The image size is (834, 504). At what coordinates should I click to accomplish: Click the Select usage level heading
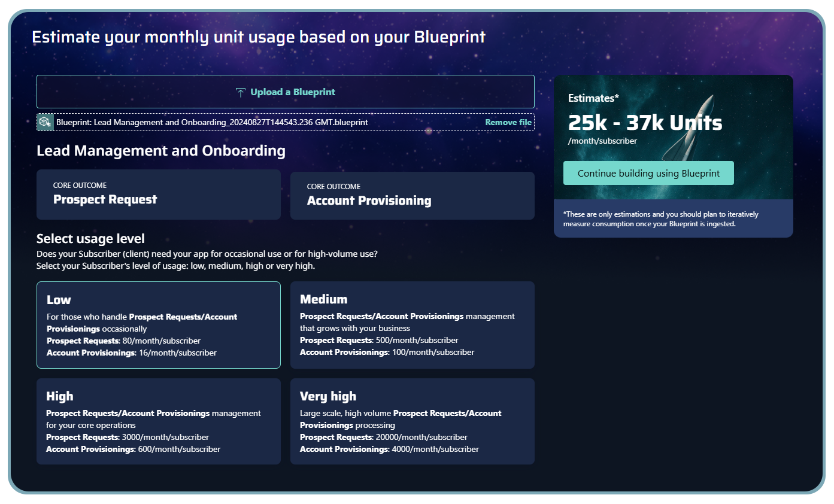90,239
